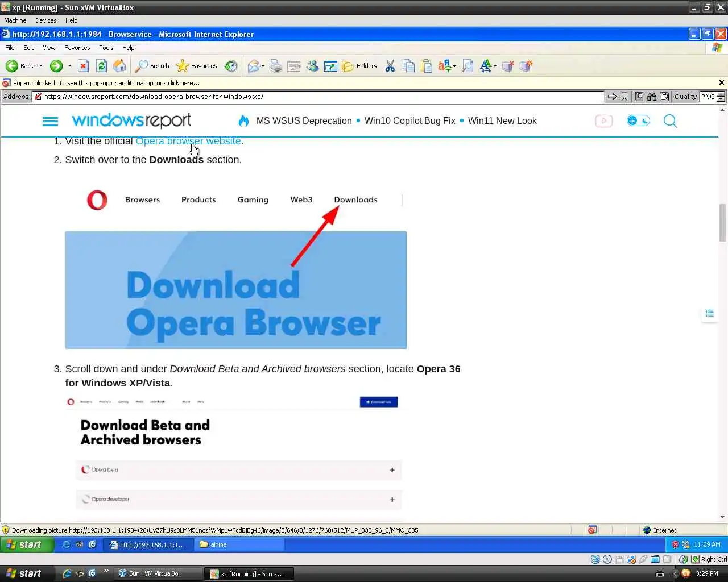Click the guest XP start button
Screen dimensions: 728x582
27,544
